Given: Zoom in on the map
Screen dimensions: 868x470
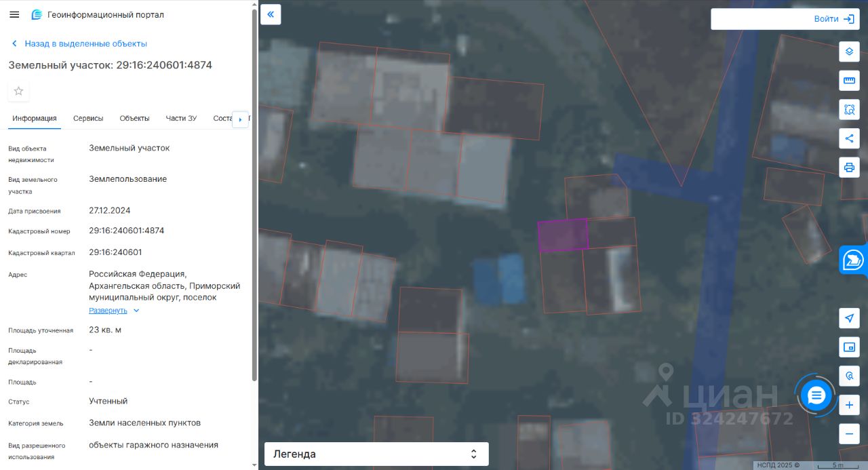Looking at the screenshot, I should pos(849,406).
